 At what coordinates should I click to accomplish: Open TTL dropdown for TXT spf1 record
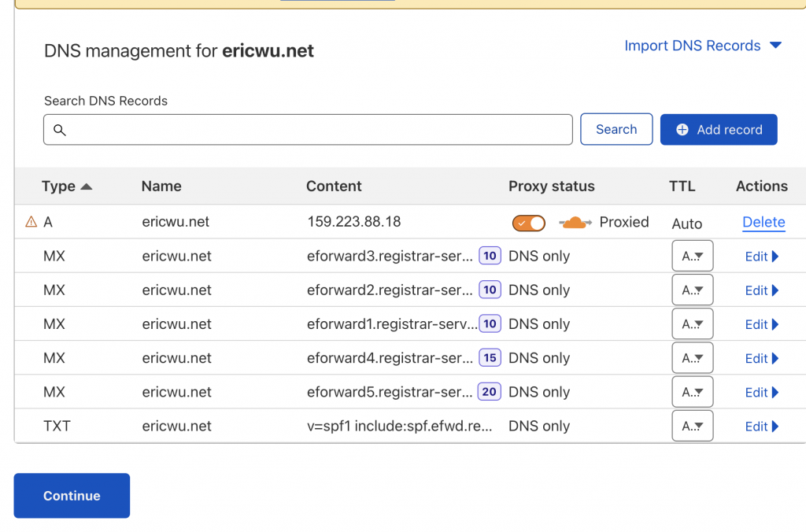pyautogui.click(x=693, y=426)
